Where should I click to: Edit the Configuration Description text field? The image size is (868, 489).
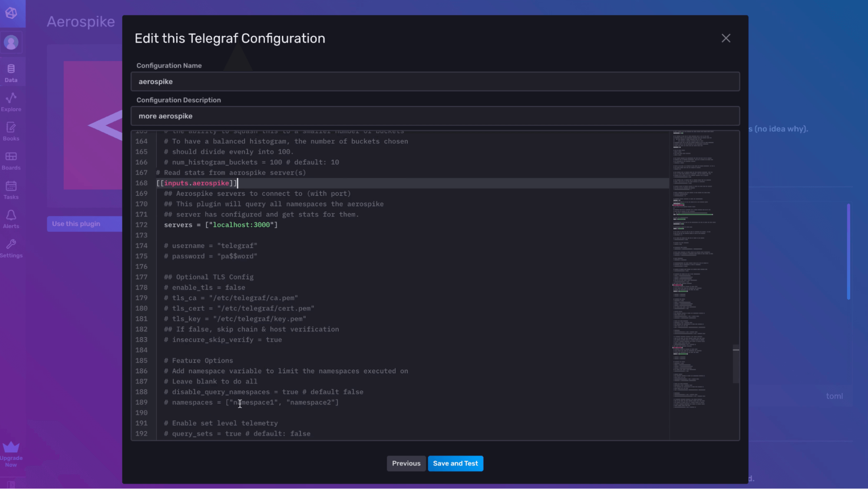coord(435,116)
